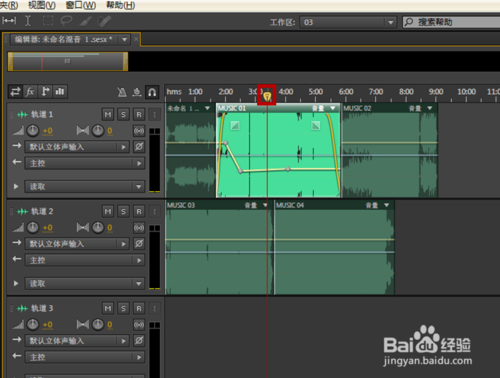The image size is (500, 378).
Task: Show the inputs/outputs routing view
Action: (15, 92)
